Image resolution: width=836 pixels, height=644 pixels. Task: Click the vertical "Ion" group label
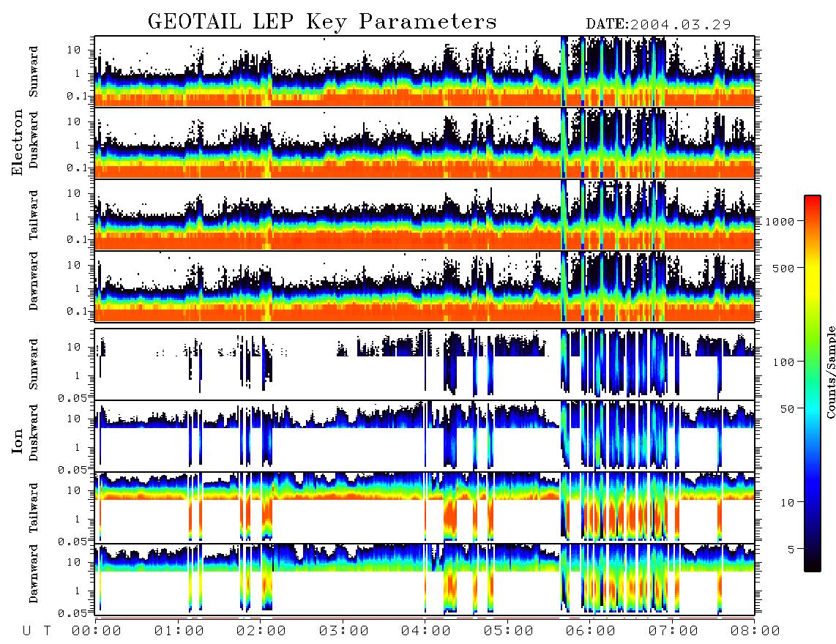tap(18, 441)
